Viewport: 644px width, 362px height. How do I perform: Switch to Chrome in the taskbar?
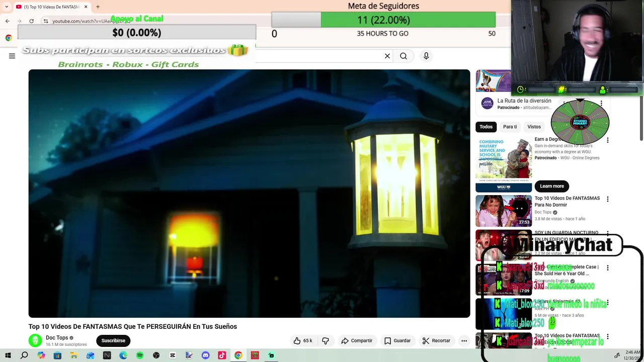238,355
